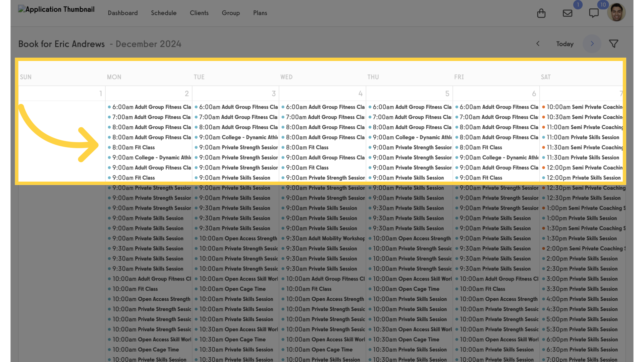Screen dimensions: 644x362
Task: Open the shopping bag icon
Action: pos(541,13)
